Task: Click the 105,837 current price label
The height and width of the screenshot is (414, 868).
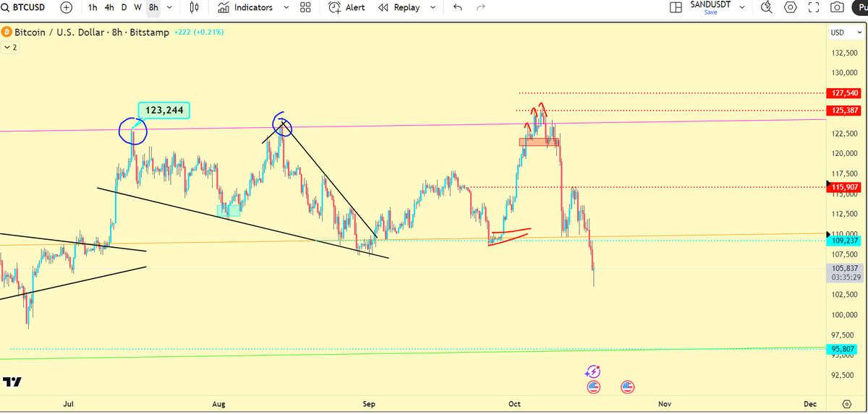Action: (844, 268)
